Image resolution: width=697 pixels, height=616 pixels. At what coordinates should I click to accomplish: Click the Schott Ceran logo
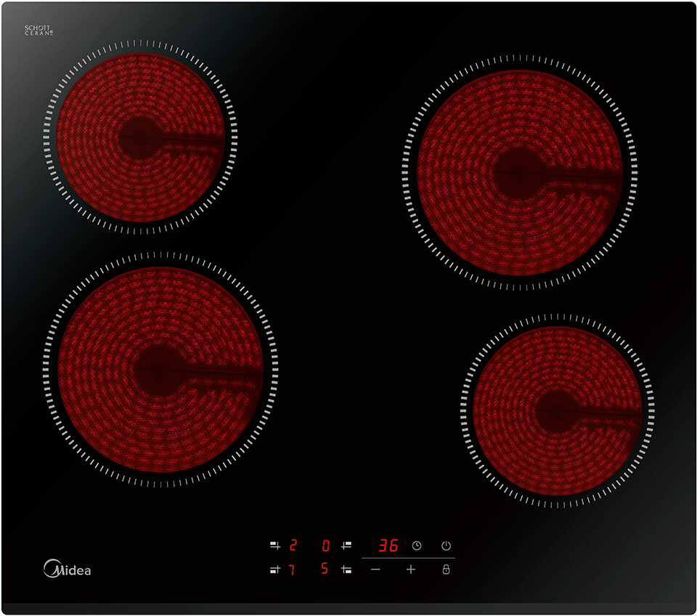(x=39, y=31)
